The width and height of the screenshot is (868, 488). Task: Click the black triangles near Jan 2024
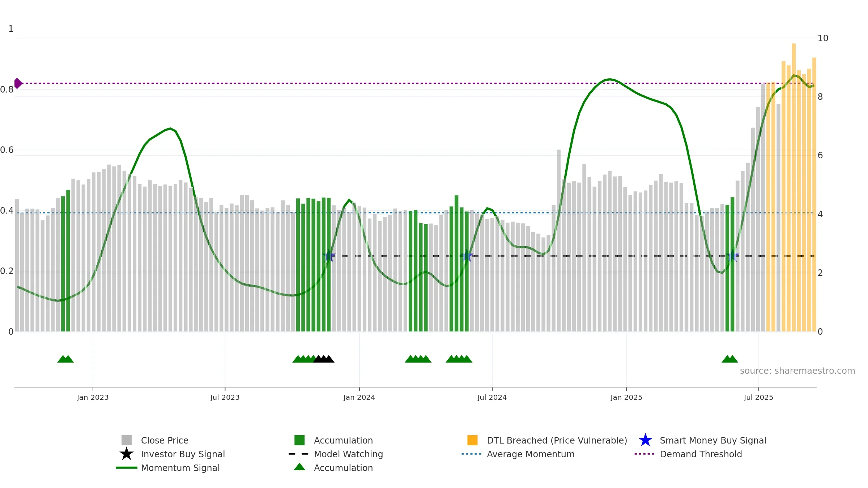[x=324, y=359]
